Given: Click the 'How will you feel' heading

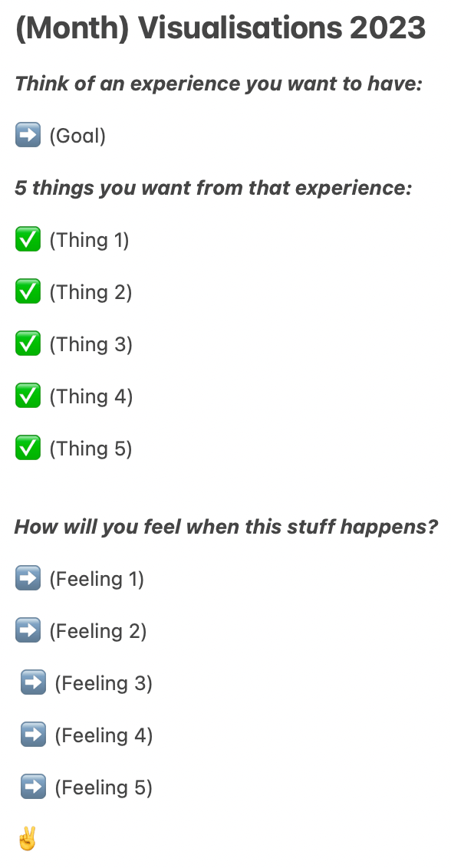Looking at the screenshot, I should (x=226, y=526).
